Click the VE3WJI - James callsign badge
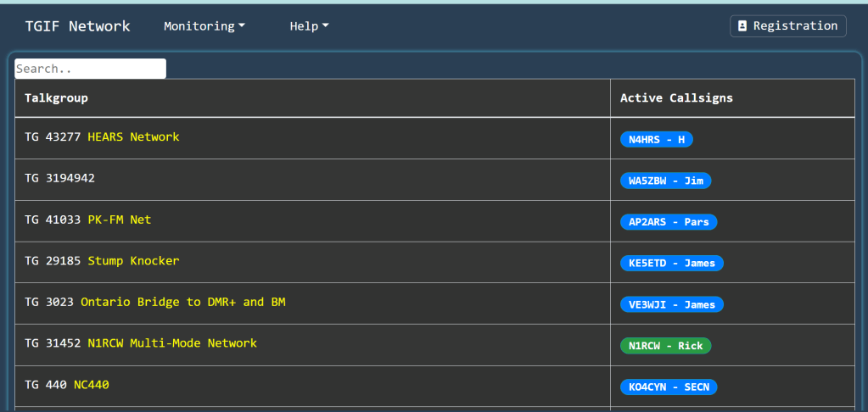This screenshot has width=868, height=412. pos(671,304)
